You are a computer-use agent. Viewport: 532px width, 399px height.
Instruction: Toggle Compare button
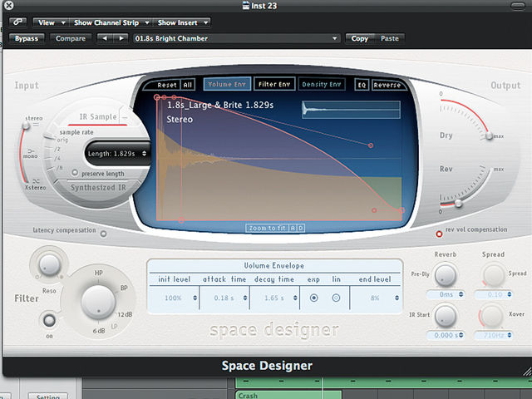(x=70, y=38)
